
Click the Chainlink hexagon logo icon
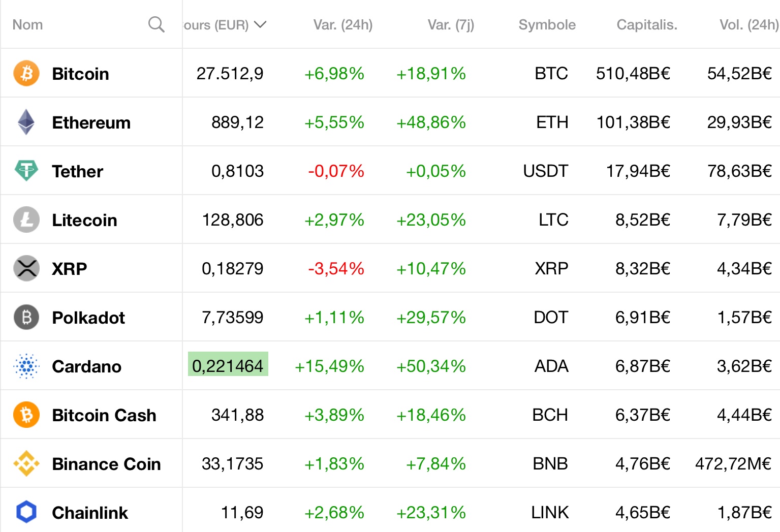pos(26,512)
